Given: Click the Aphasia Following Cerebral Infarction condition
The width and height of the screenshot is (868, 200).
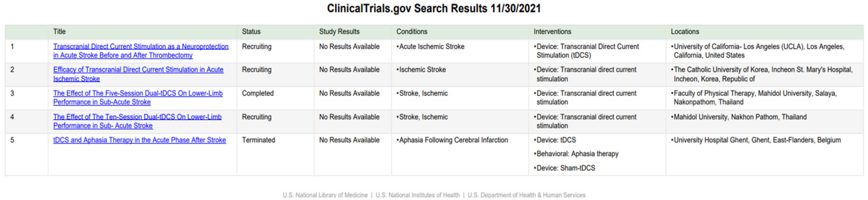Looking at the screenshot, I should (453, 140).
